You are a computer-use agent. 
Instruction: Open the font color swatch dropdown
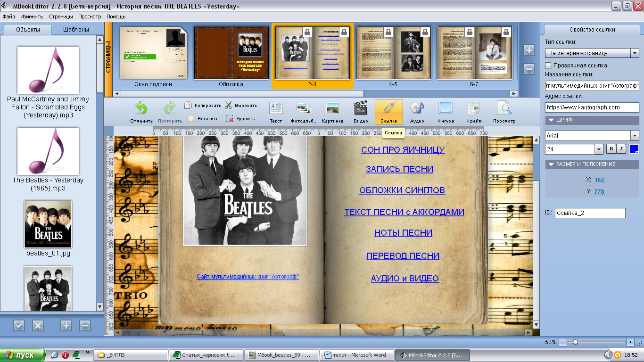(x=634, y=149)
